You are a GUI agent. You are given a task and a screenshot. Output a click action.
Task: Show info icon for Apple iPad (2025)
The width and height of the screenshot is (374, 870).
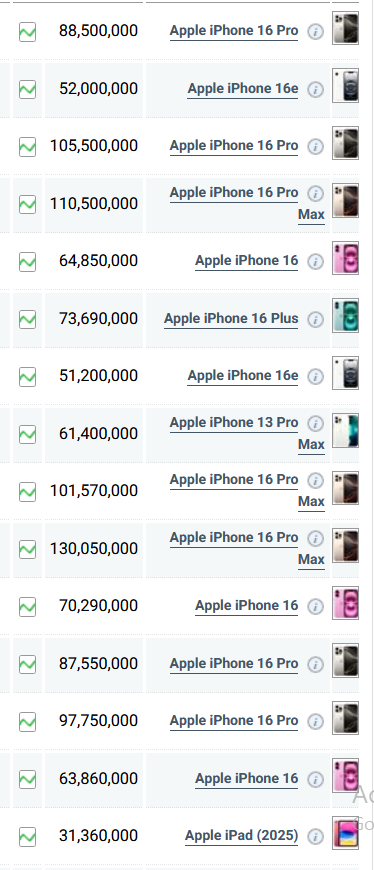tap(315, 836)
